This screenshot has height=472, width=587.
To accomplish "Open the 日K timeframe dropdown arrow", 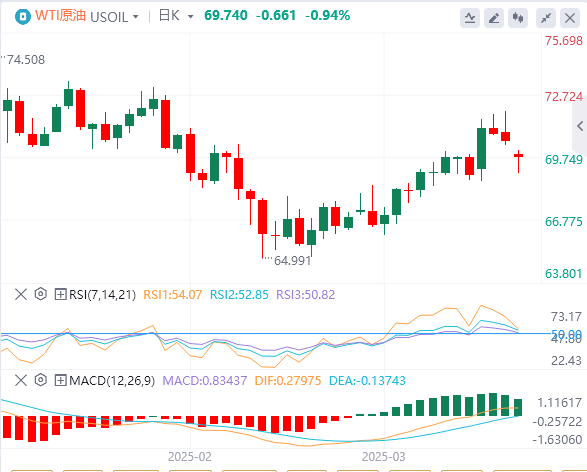I will (x=191, y=17).
